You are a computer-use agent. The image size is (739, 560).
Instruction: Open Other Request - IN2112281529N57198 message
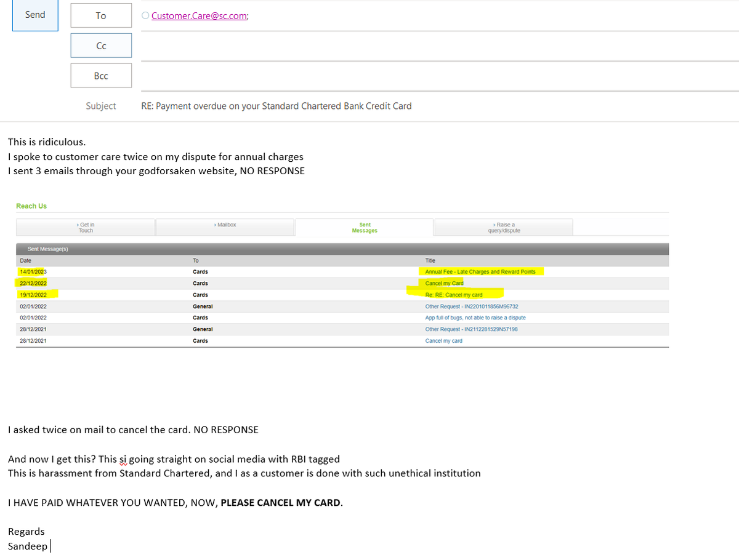pos(471,329)
